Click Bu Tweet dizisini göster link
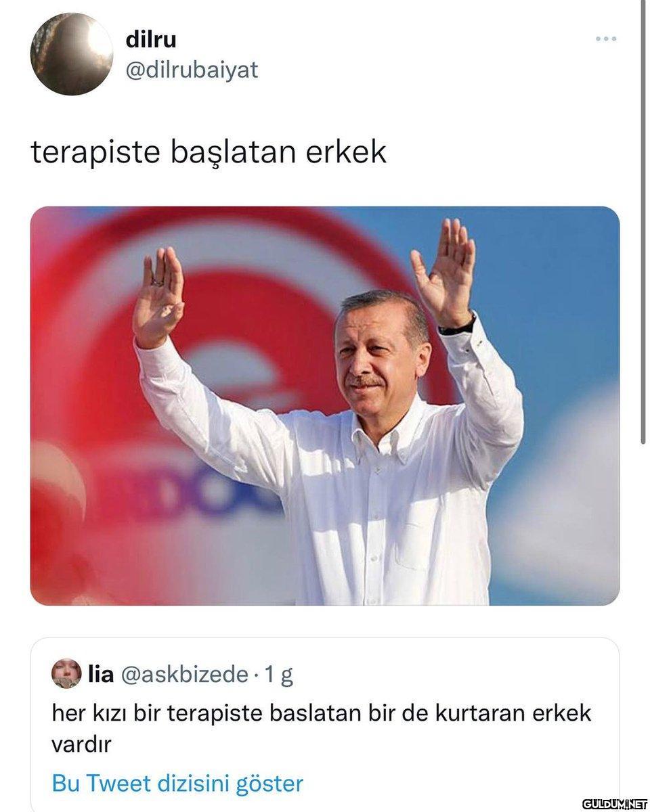This screenshot has width=650, height=812. 177,784
